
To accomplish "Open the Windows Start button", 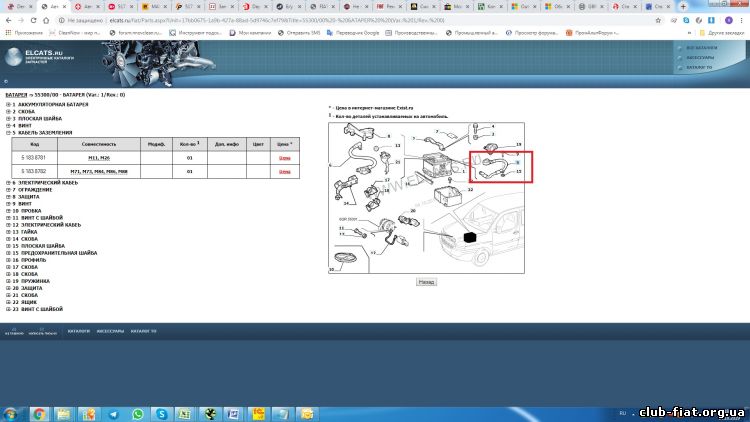I will (x=11, y=414).
